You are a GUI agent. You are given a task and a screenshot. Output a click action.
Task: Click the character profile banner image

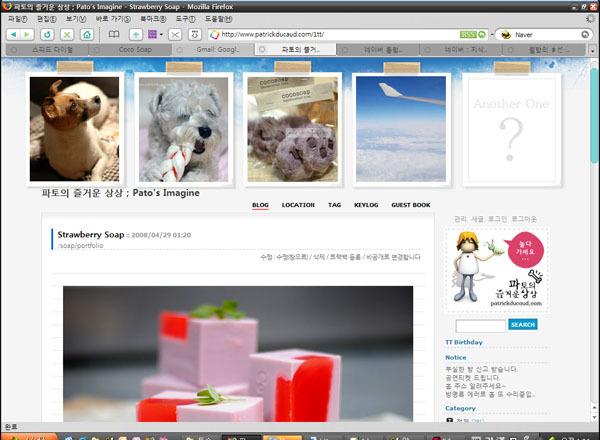[497, 271]
